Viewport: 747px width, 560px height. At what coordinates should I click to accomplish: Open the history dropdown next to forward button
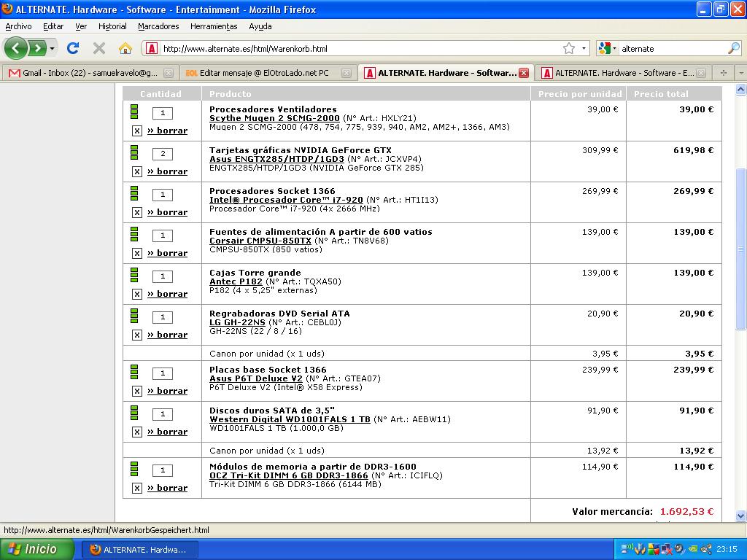point(52,48)
